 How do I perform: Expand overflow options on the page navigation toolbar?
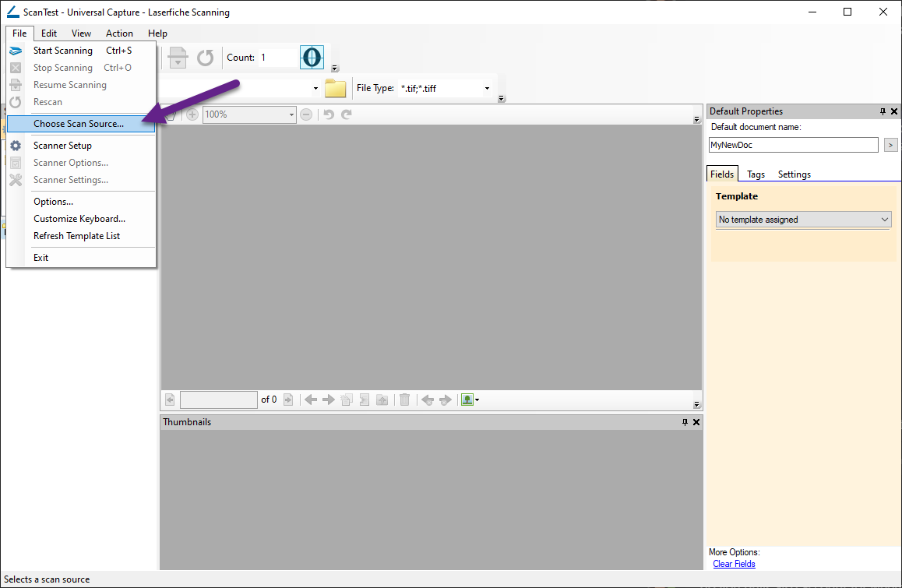696,404
